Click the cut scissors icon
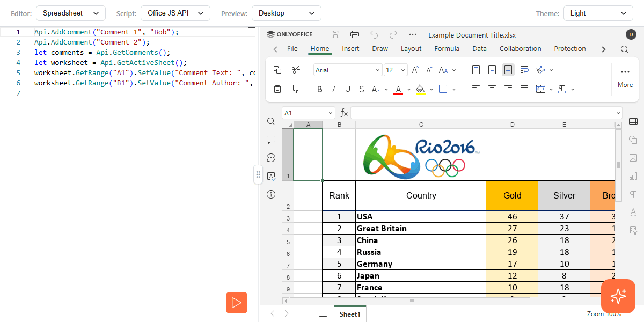Image resolution: width=644 pixels, height=322 pixels. tap(296, 70)
